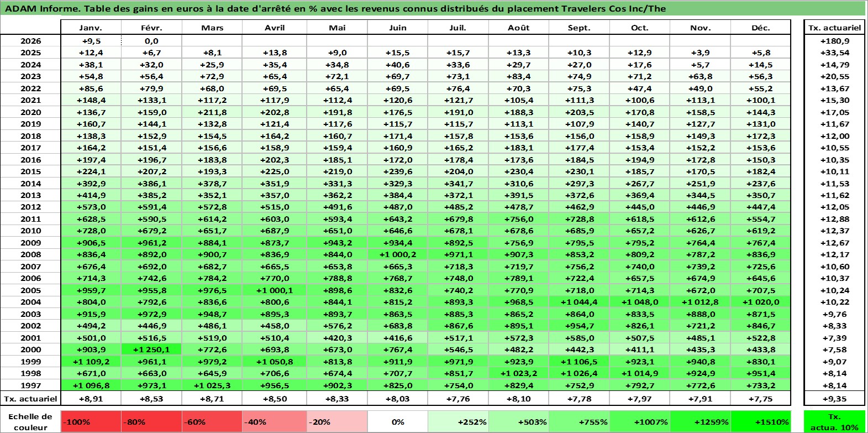Select the +1007% green scale swatch

tap(640, 421)
